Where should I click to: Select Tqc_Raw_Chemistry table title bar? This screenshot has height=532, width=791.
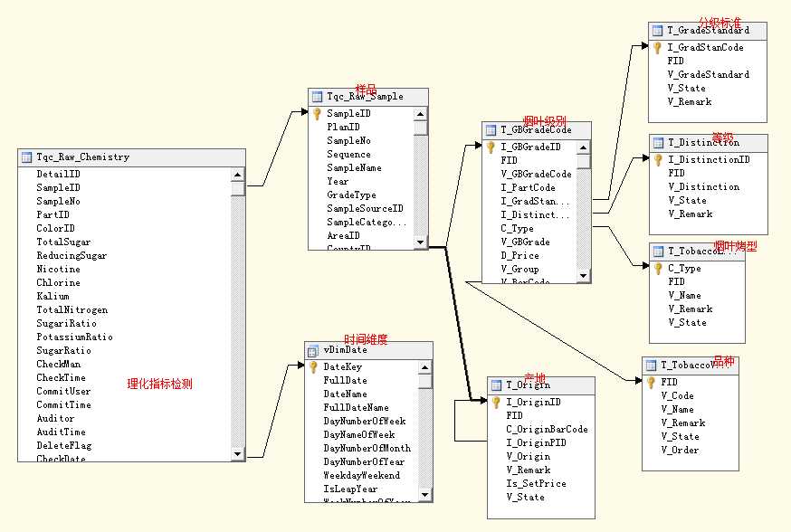(131, 157)
